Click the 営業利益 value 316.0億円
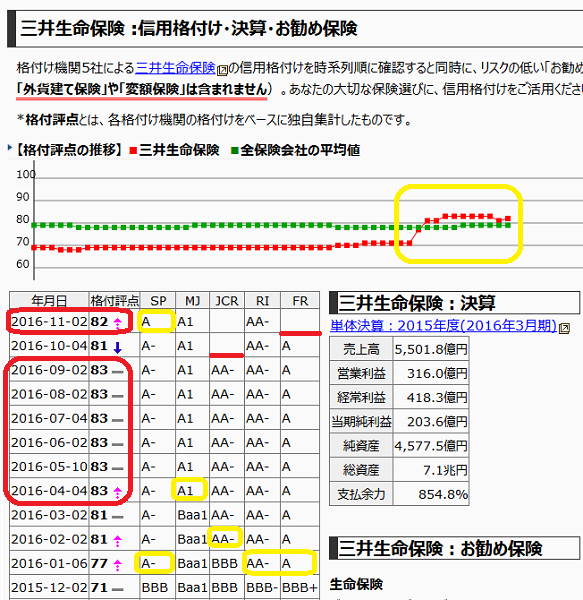Viewport: 583px width, 600px height. click(437, 373)
